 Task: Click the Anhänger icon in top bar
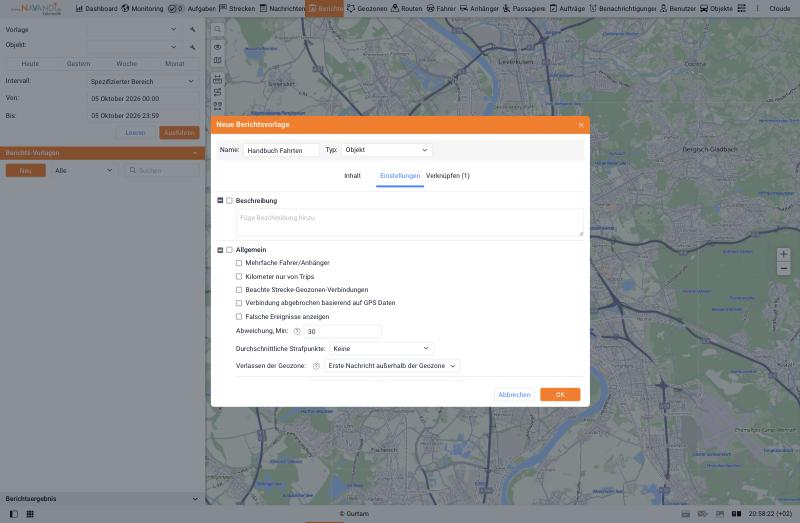click(x=464, y=8)
